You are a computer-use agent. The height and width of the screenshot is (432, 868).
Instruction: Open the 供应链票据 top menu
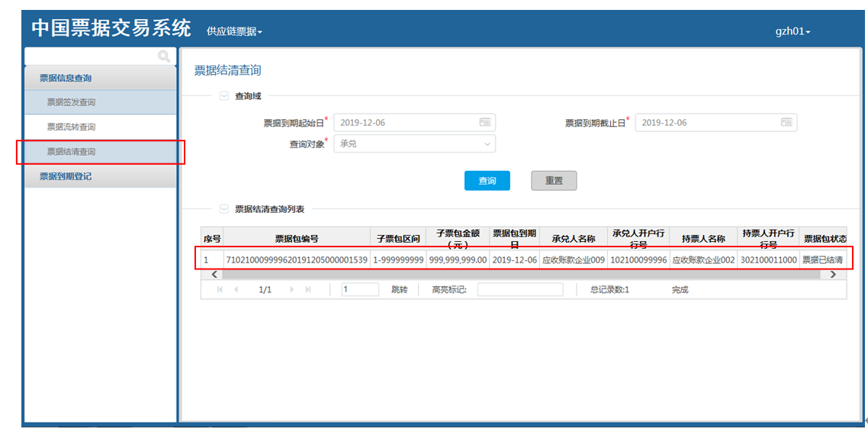(234, 32)
